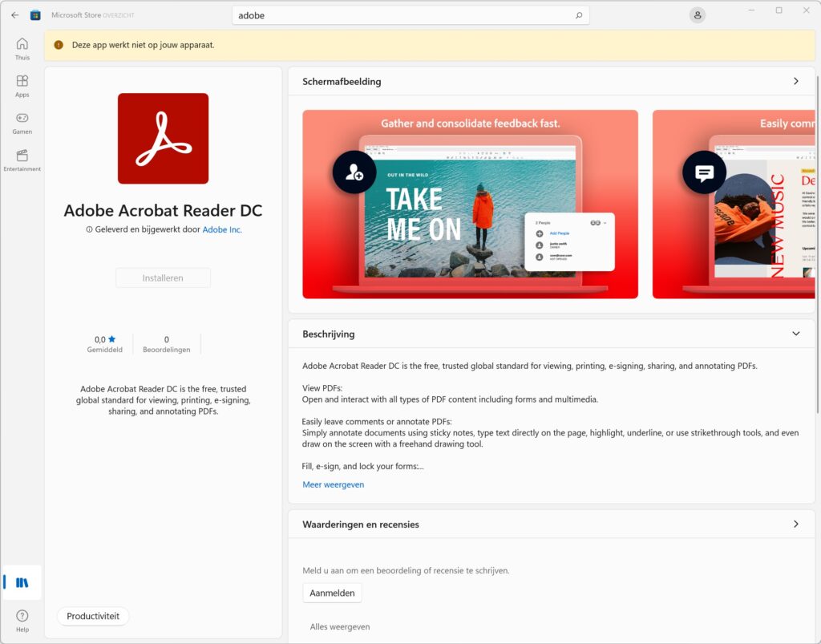Click the 0,0 Gemiddeld rating
This screenshot has height=644, width=821.
click(105, 344)
